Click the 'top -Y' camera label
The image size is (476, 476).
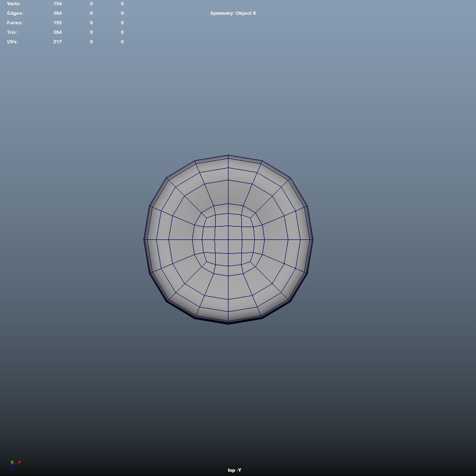coord(234,470)
